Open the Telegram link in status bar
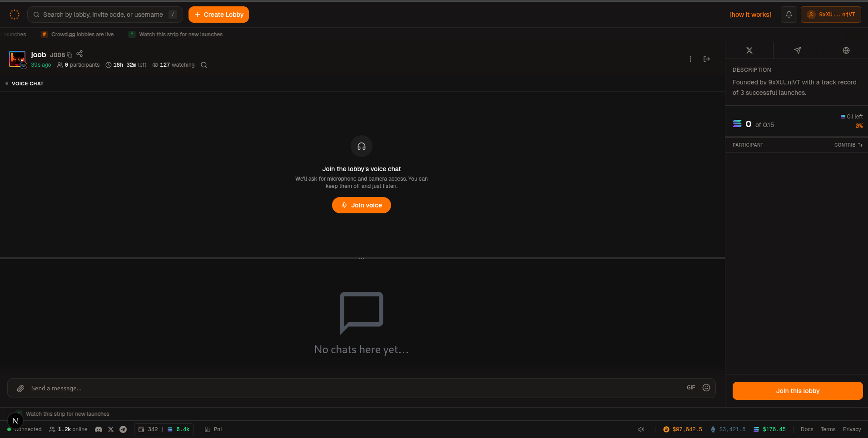868x438 pixels. [123, 429]
